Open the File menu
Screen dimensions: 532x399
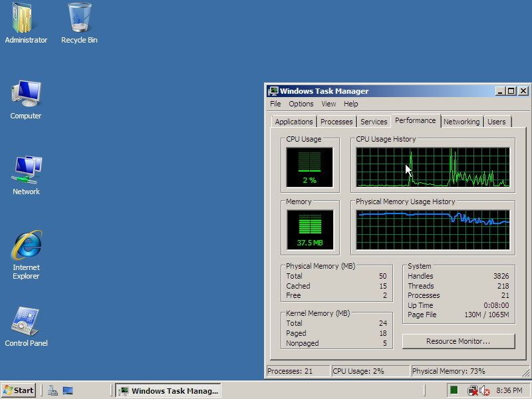tap(275, 104)
